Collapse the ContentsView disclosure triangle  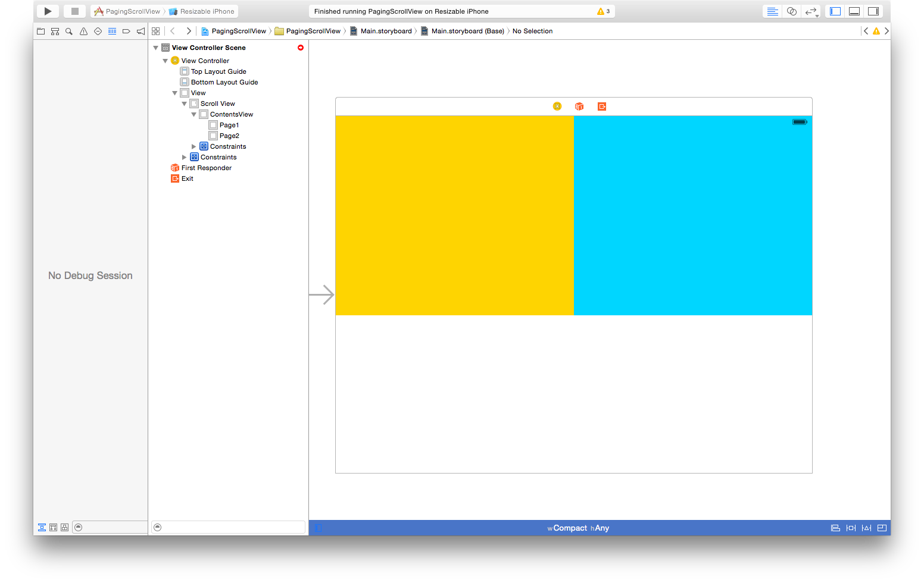point(194,114)
